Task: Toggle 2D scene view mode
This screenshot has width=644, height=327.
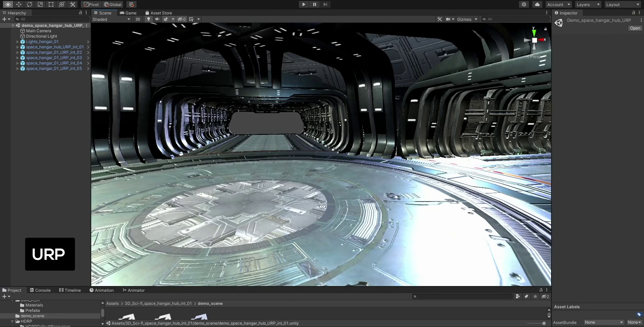Action: coord(138,19)
